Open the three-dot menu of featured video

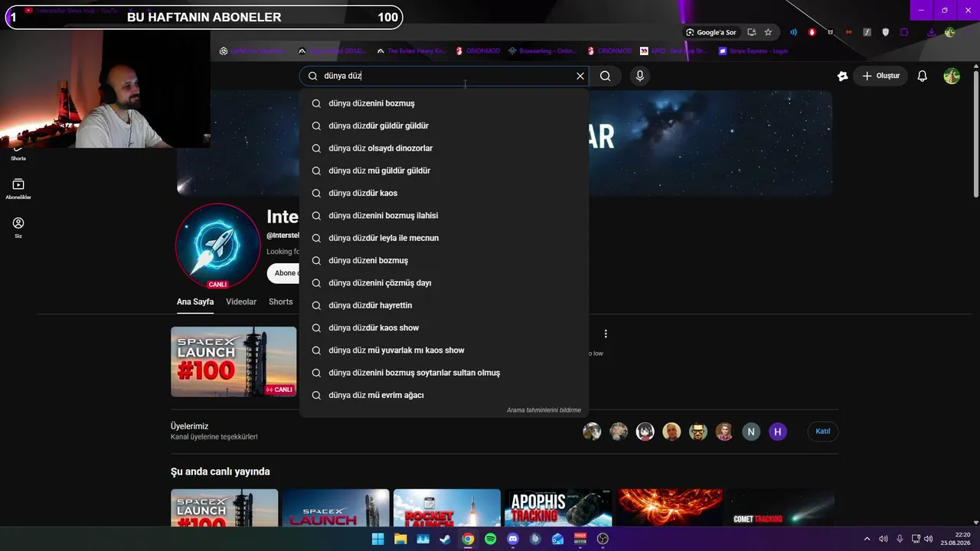pos(606,334)
